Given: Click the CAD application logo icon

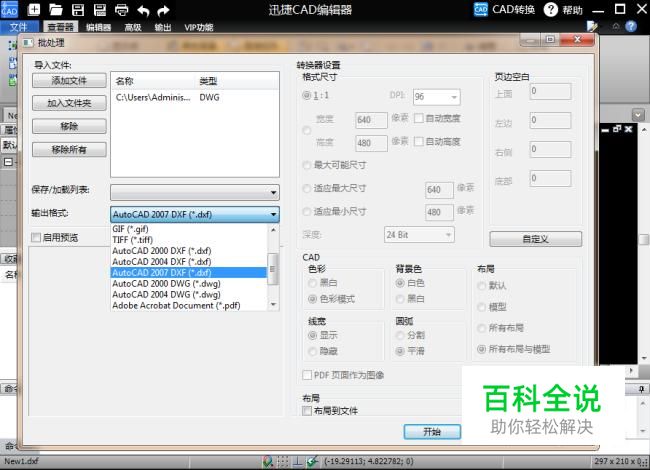Looking at the screenshot, I should [9, 9].
